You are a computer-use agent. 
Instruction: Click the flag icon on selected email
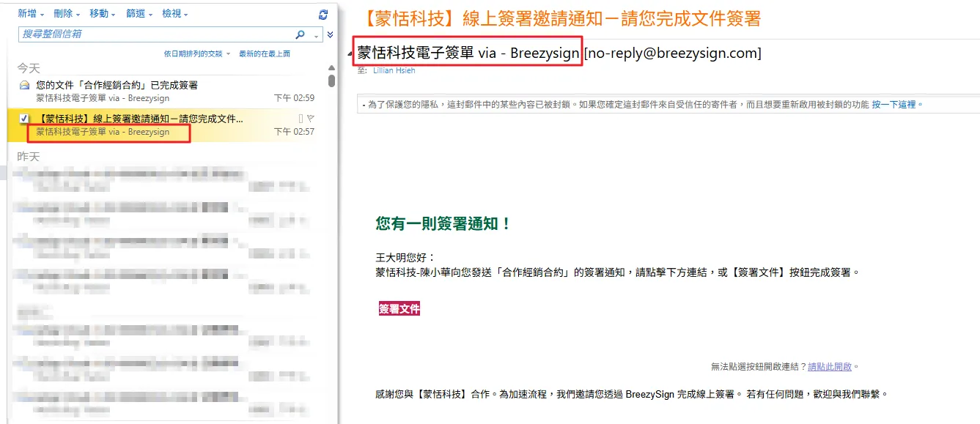pos(310,119)
